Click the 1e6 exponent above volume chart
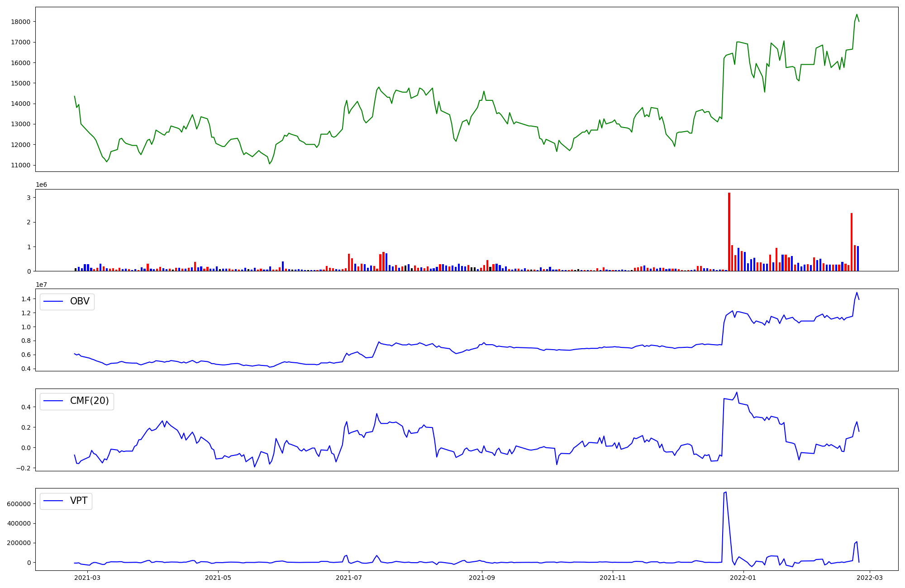The image size is (905, 588). (x=42, y=185)
